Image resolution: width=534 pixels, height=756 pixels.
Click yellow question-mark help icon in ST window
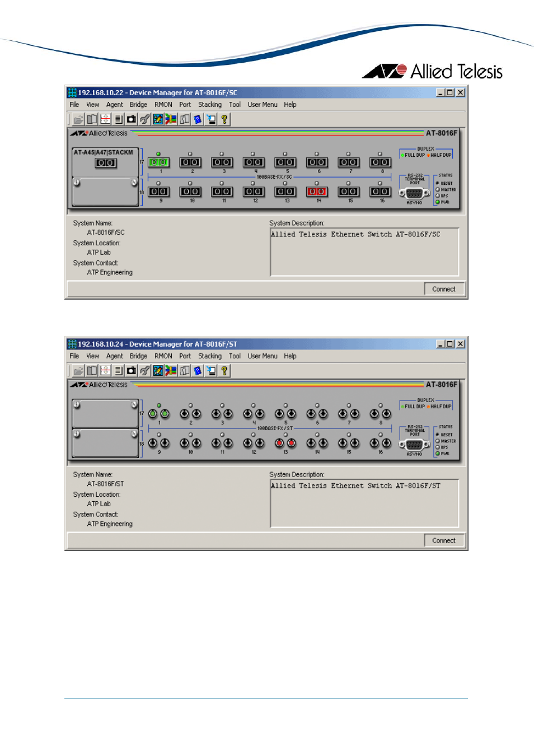coord(224,371)
